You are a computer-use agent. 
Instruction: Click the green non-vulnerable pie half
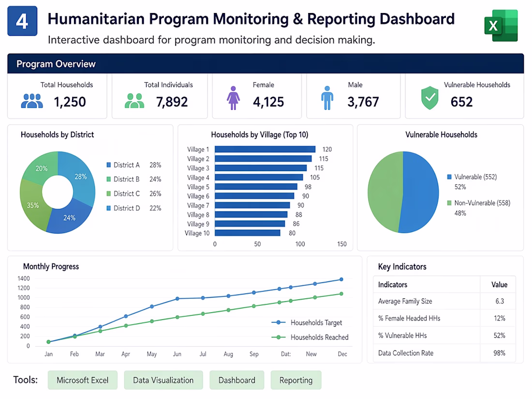point(385,192)
